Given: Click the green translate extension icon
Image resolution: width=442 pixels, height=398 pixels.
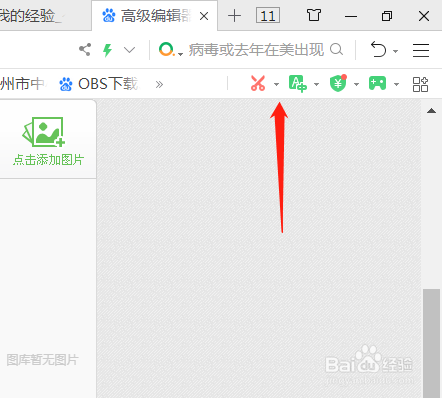Looking at the screenshot, I should (x=298, y=84).
